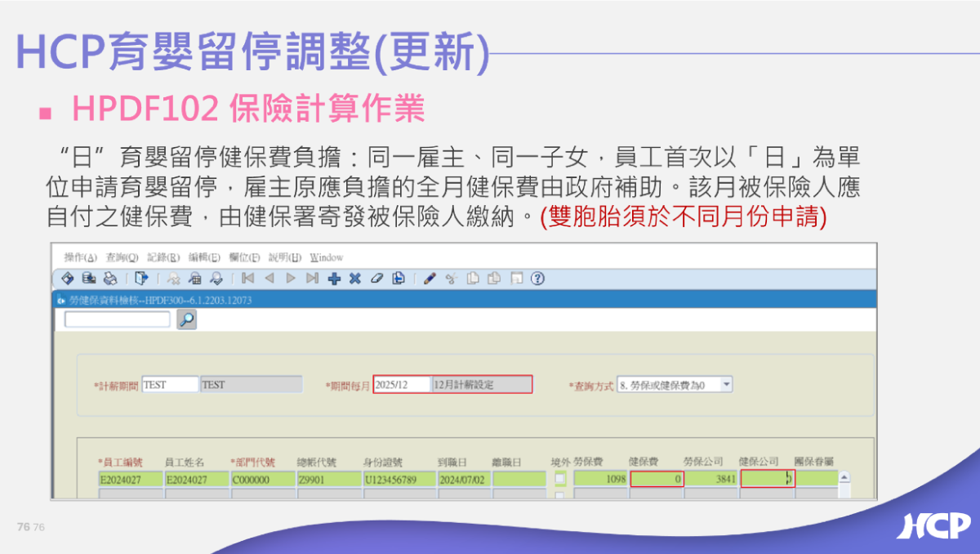Click the printer toolbar icon
Viewport: 980px width, 554px height.
pos(110,278)
